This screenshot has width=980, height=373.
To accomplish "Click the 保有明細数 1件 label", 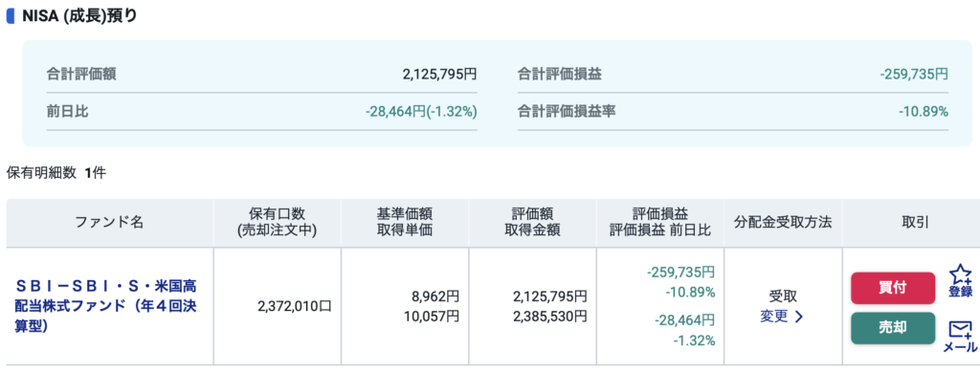I will (56, 173).
